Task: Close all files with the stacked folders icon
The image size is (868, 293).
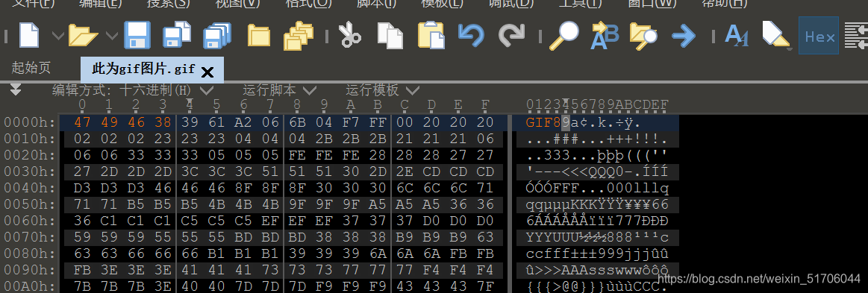Action: pos(299,36)
